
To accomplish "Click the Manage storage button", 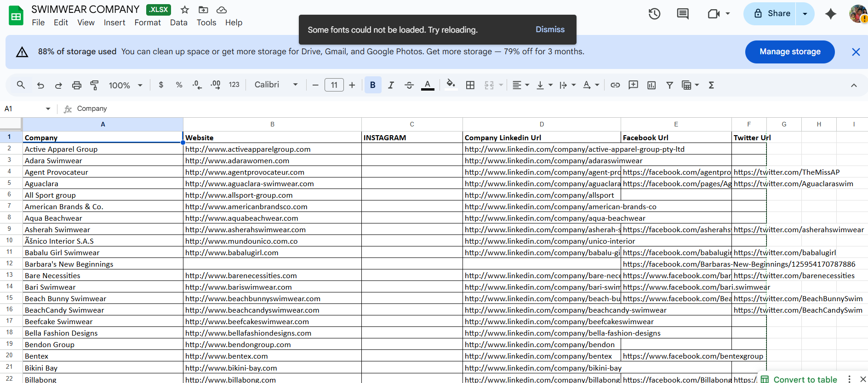I will click(790, 52).
